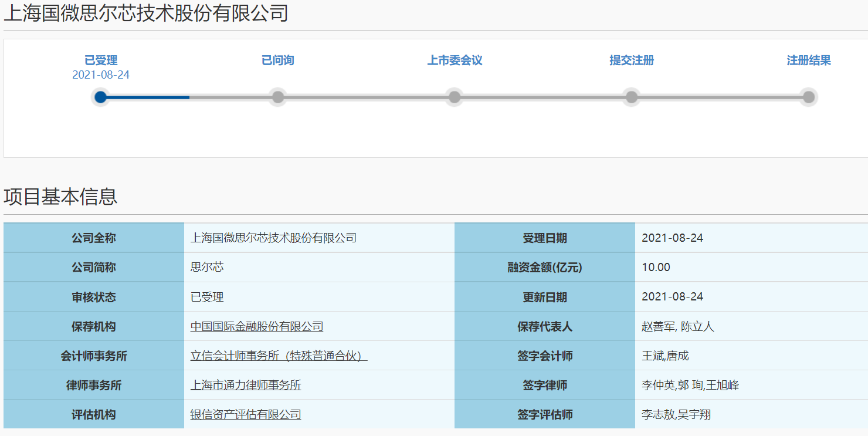Select the 已受理 progress step dot
The width and height of the screenshot is (868, 436).
tap(101, 97)
